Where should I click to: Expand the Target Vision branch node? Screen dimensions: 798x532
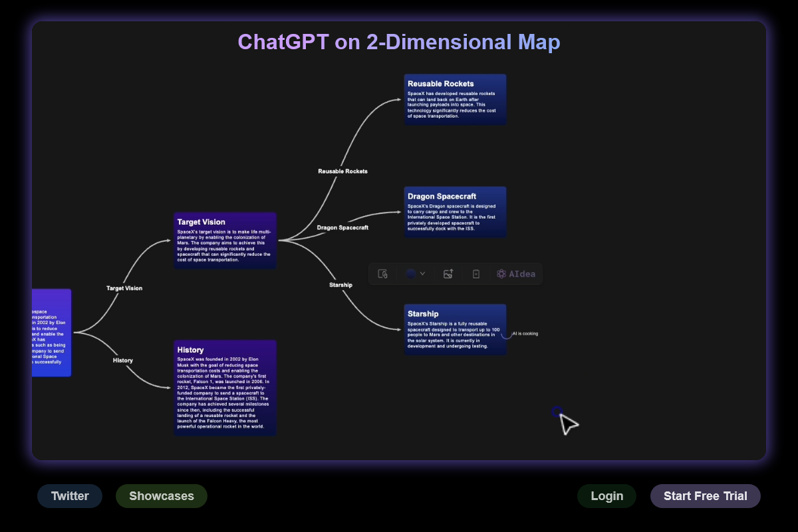[x=225, y=241]
